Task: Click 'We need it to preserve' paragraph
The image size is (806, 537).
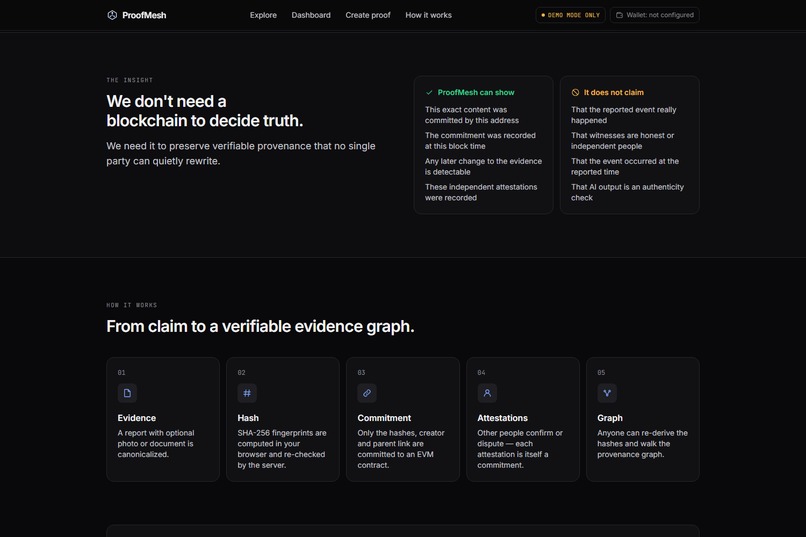Action: [241, 153]
